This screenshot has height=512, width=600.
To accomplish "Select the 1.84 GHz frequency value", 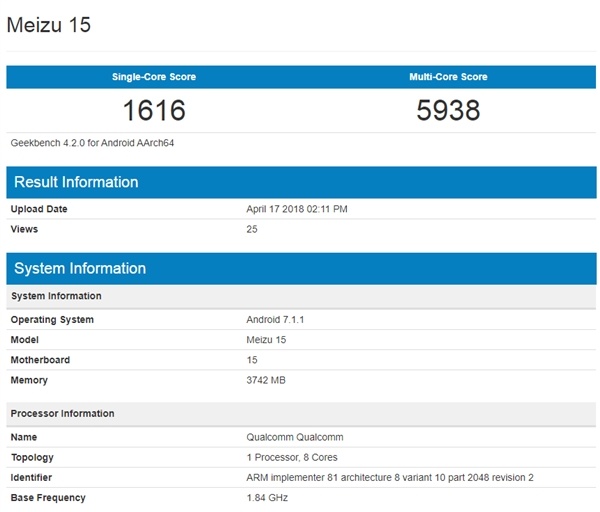I will pos(267,498).
